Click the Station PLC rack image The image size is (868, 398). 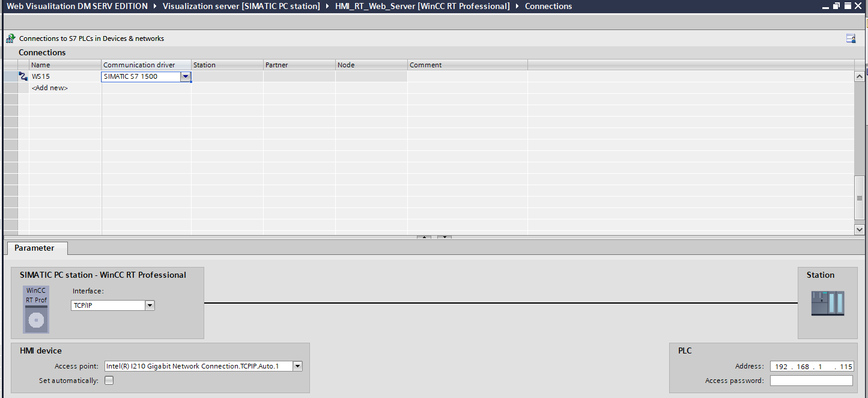click(828, 303)
